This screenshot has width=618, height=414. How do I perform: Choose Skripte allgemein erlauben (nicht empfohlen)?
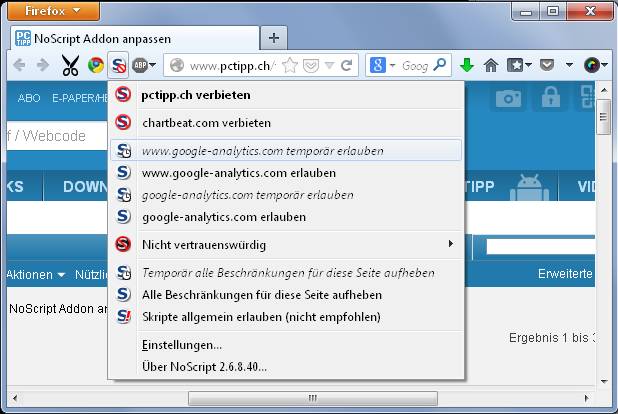point(286,317)
